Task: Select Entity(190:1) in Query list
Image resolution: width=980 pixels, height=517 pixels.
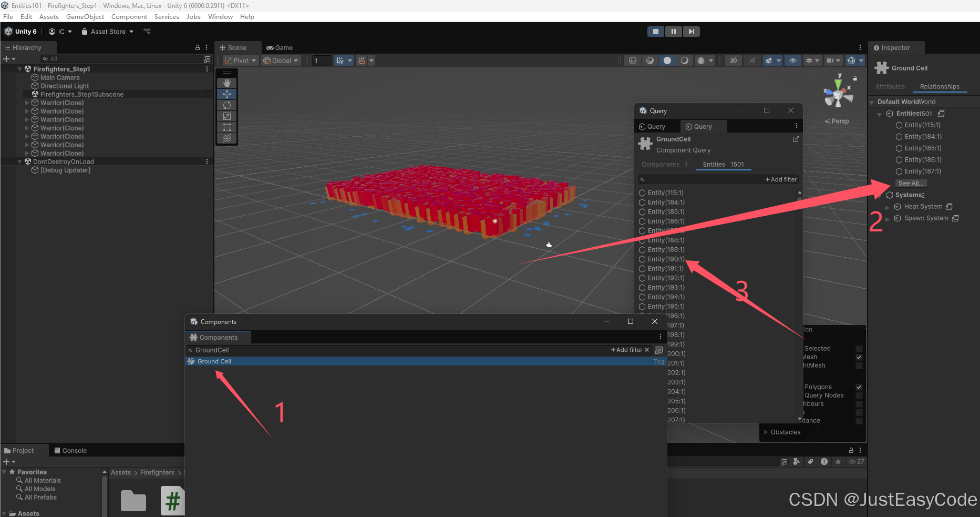Action: 666,259
